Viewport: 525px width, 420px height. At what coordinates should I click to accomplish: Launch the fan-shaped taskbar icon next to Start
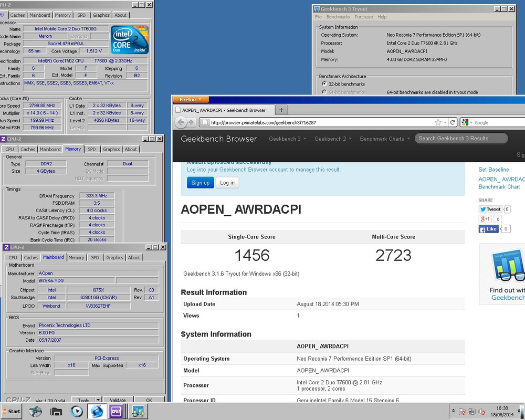pyautogui.click(x=36, y=411)
